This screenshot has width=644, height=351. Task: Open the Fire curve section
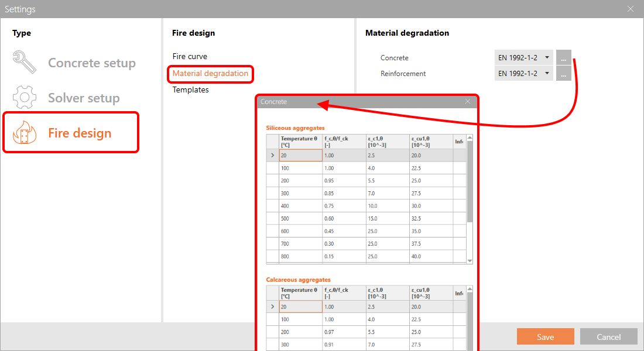coord(190,56)
